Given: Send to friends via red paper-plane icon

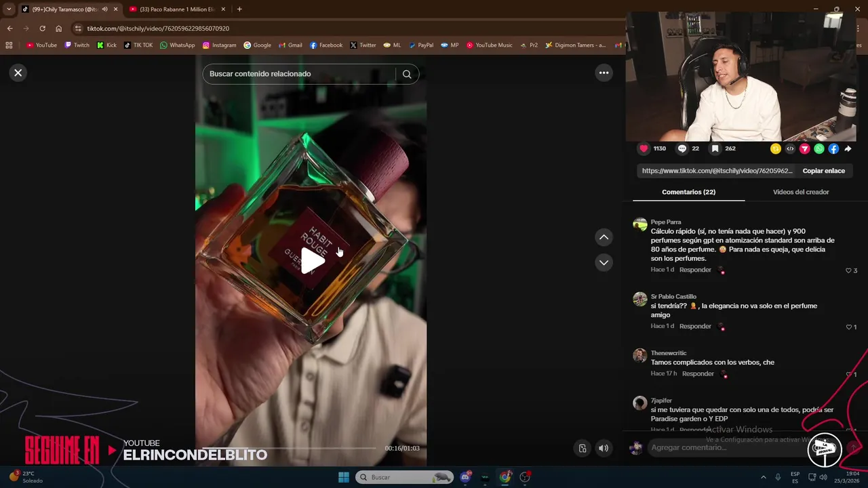Looking at the screenshot, I should (805, 148).
